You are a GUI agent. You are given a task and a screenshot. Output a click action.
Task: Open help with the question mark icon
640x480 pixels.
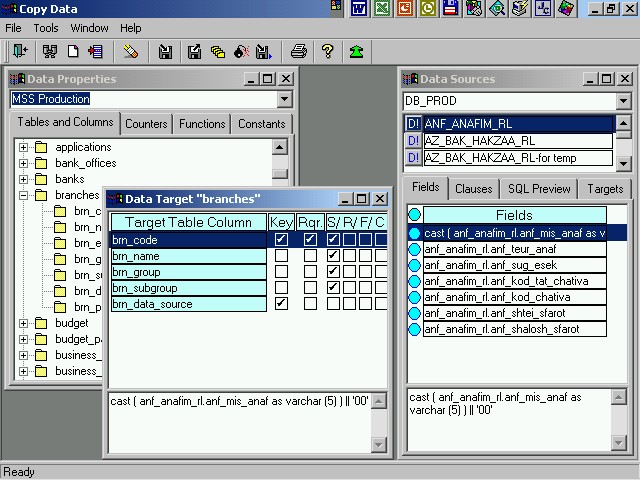tap(327, 51)
